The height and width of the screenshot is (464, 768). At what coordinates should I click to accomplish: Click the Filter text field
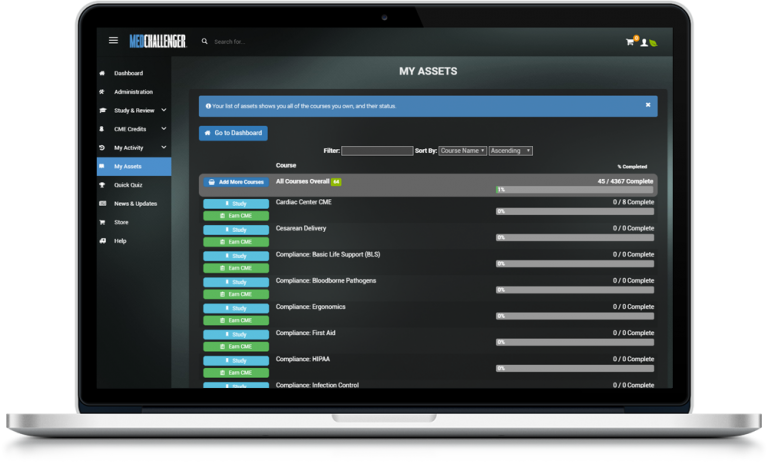[377, 151]
